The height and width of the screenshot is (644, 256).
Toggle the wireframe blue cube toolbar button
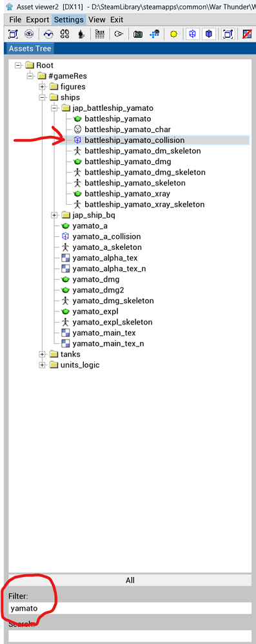pyautogui.click(x=192, y=35)
